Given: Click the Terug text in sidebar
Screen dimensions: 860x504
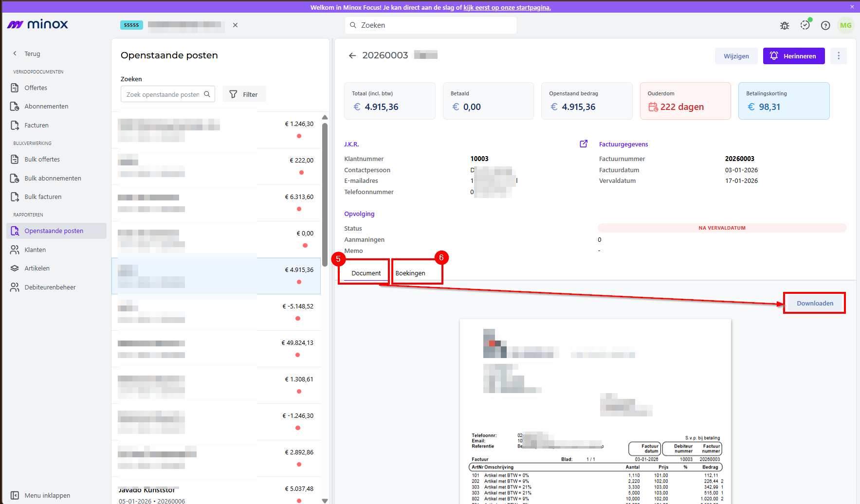Looking at the screenshot, I should tap(33, 54).
